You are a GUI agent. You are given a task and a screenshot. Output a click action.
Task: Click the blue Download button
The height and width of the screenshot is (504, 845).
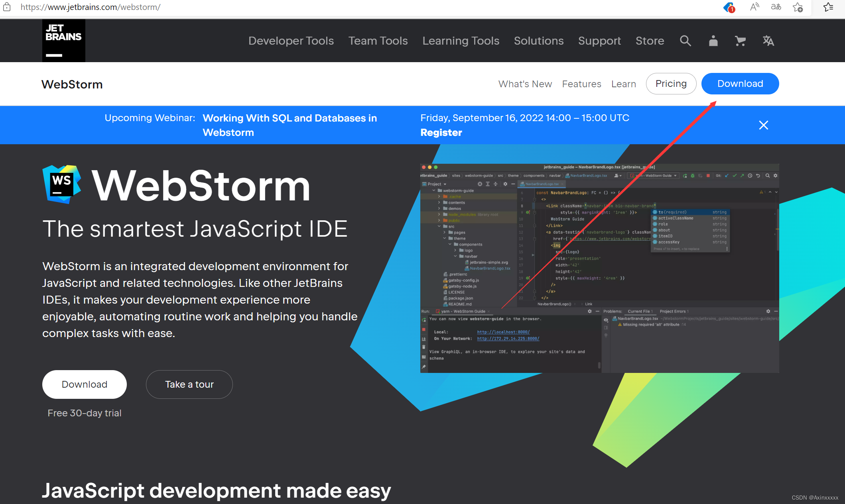point(740,84)
